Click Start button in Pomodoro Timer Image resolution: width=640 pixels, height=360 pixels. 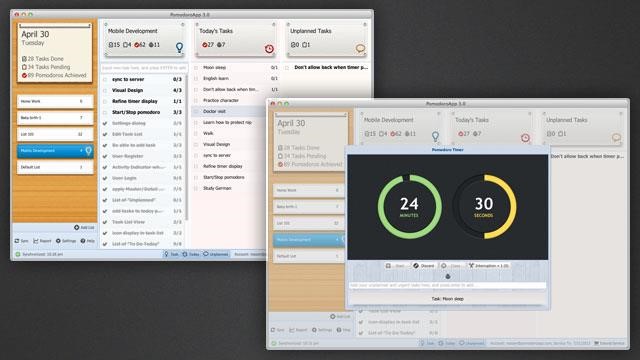pos(396,266)
